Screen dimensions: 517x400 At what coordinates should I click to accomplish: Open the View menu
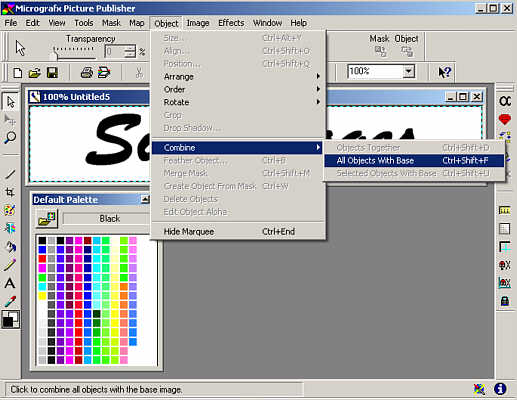pyautogui.click(x=57, y=23)
